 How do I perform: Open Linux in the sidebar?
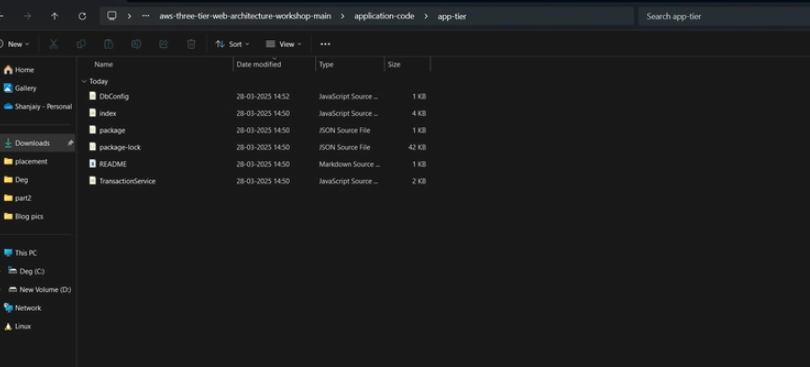click(x=23, y=326)
